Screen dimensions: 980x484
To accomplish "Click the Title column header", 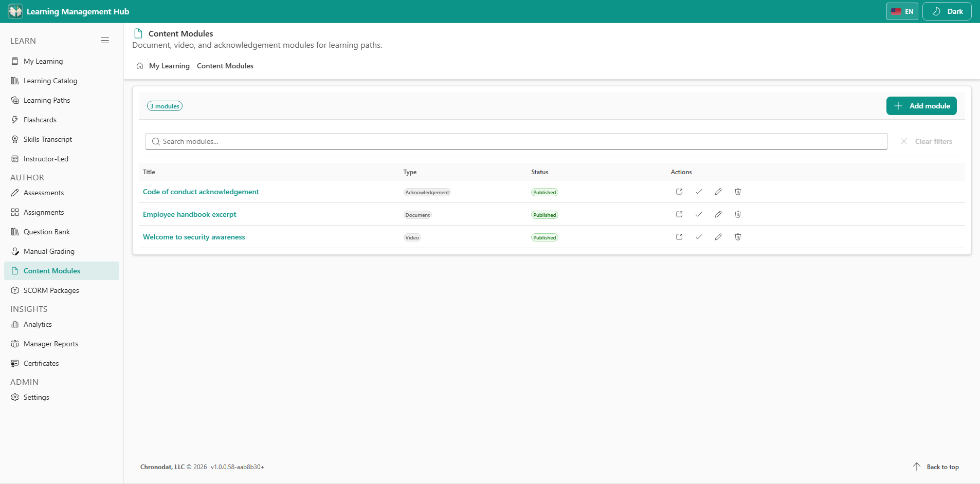I will tap(149, 172).
